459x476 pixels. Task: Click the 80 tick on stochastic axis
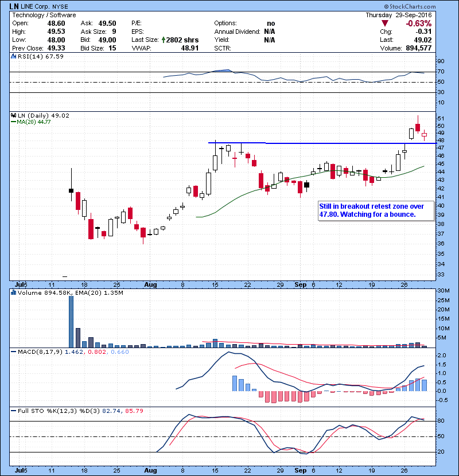pos(441,421)
